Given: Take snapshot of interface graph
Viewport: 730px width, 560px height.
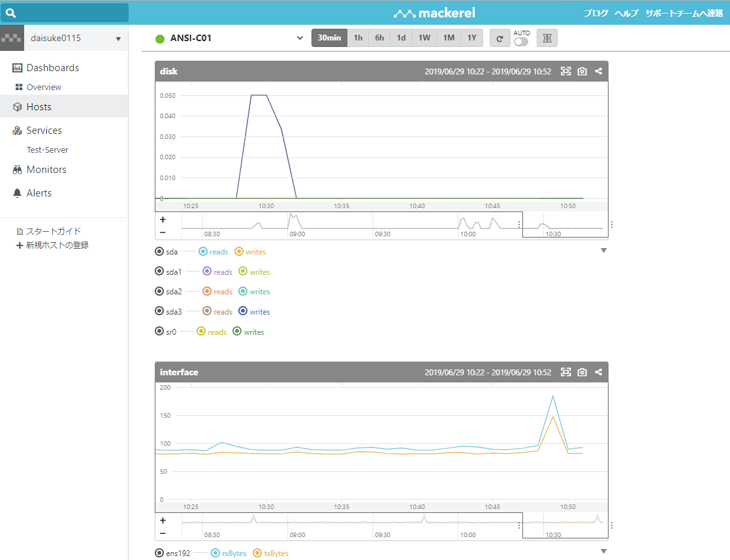Looking at the screenshot, I should (582, 372).
